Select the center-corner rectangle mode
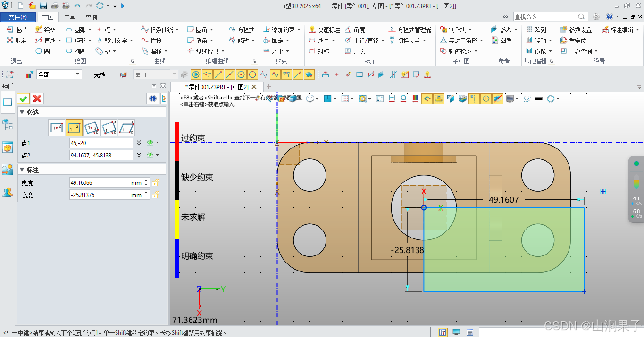The width and height of the screenshot is (644, 337). click(57, 128)
